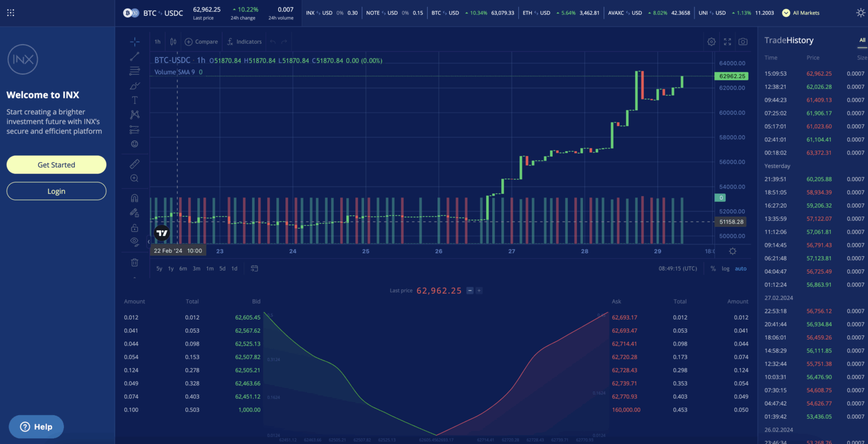The width and height of the screenshot is (868, 444).
Task: Click the chart zoom-in tool
Action: click(134, 178)
